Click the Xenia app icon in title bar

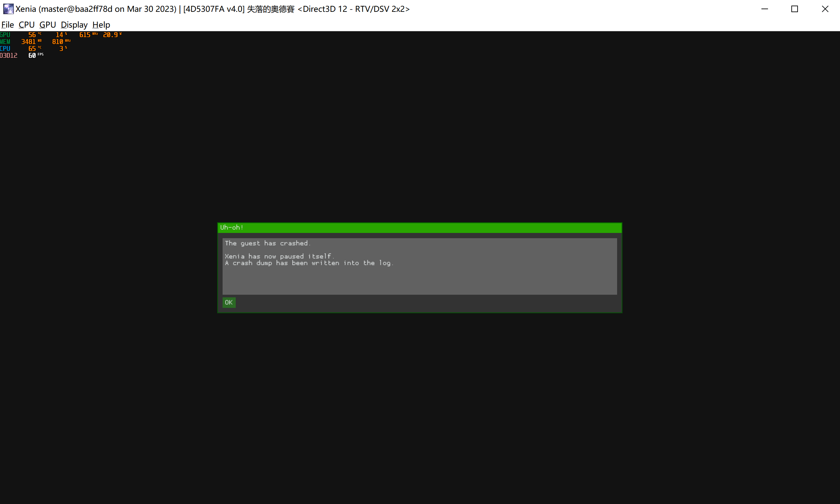(9, 9)
